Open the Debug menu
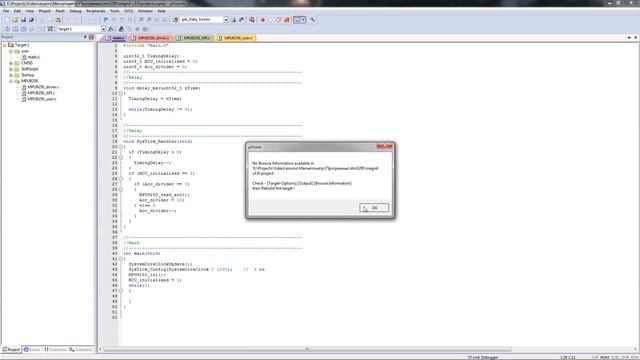Image resolution: width=640 pixels, height=360 pixels. [x=75, y=11]
